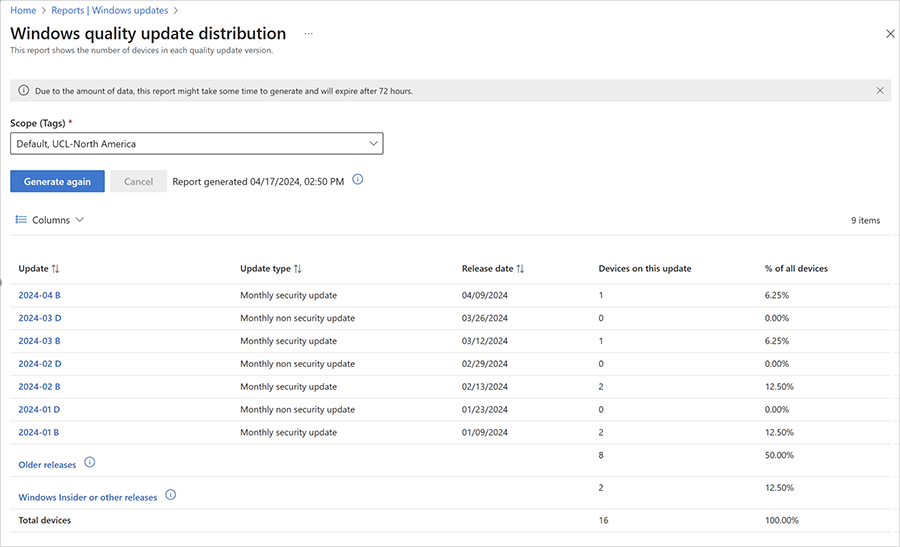Open Reports | Windows updates breadcrumb
Viewport: 900px width, 547px height.
tap(110, 10)
